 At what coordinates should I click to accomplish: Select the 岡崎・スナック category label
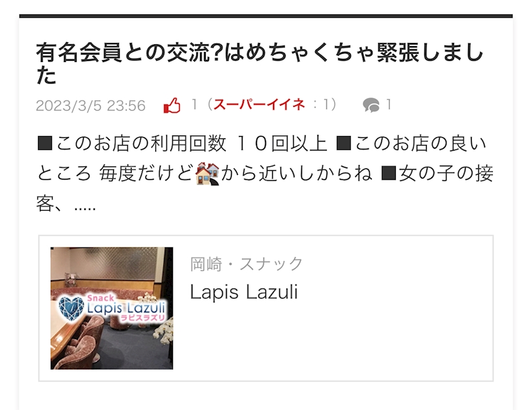point(246,264)
